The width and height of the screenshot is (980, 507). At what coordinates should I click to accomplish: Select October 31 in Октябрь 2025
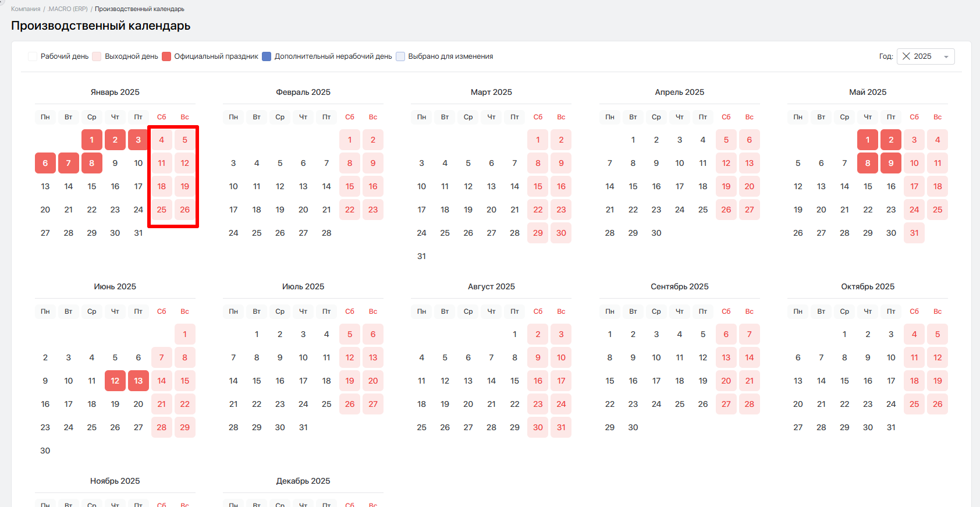pyautogui.click(x=891, y=427)
